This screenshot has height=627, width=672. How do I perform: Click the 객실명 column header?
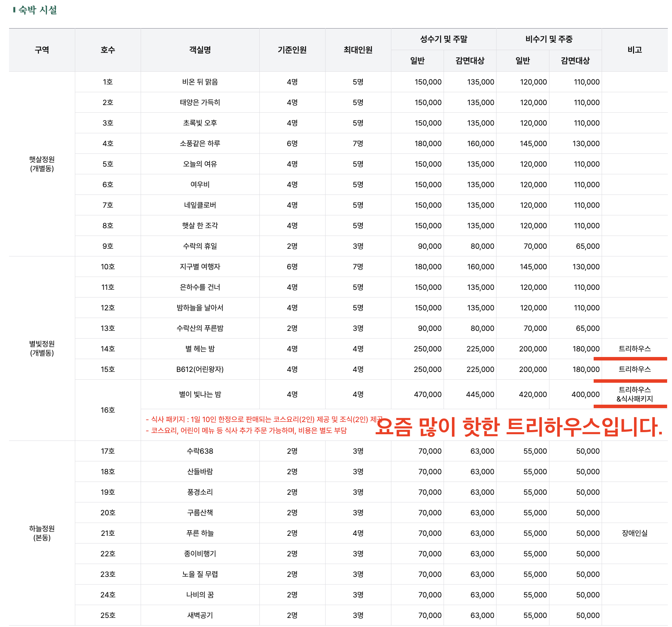[200, 50]
